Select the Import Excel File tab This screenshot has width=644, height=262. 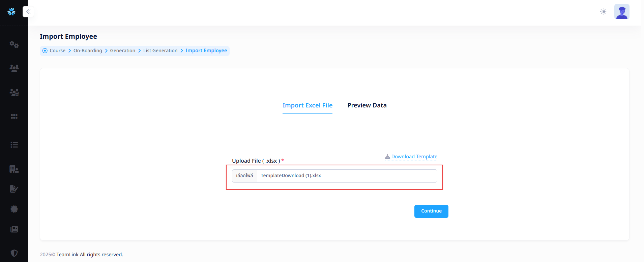[x=308, y=105]
